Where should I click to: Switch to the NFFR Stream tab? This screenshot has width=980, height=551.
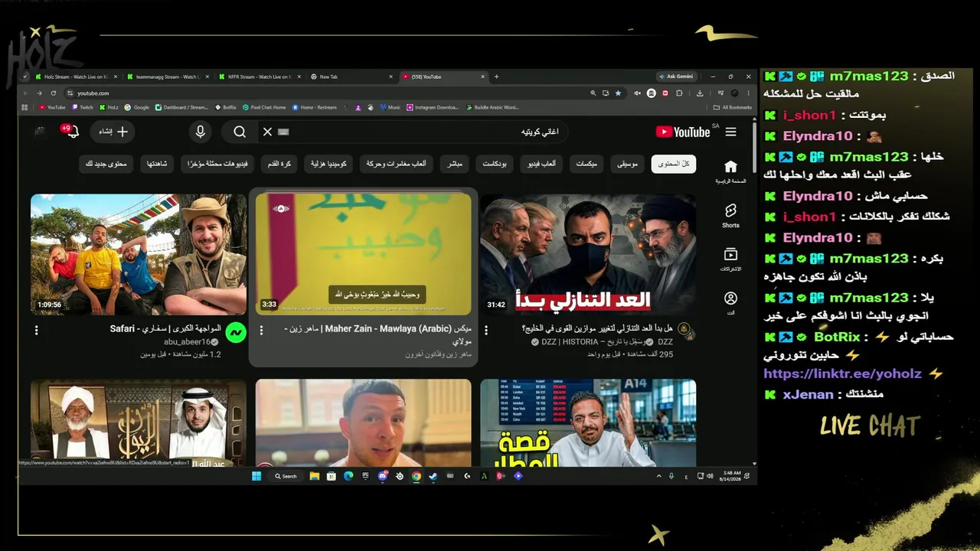point(259,77)
